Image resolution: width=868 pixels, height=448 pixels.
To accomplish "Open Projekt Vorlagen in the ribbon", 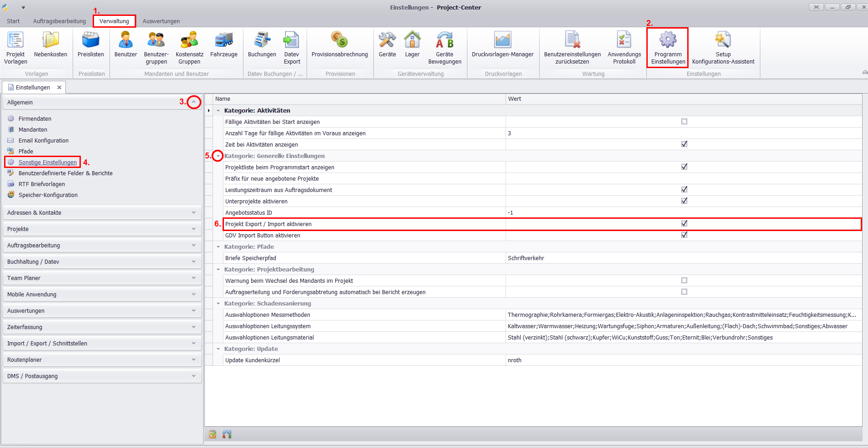I will (x=15, y=47).
